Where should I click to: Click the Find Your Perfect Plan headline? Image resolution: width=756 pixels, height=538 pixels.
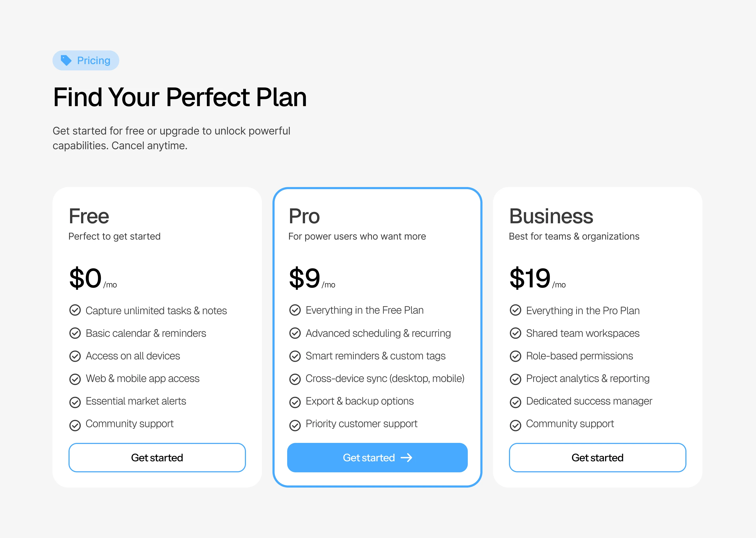(x=180, y=97)
